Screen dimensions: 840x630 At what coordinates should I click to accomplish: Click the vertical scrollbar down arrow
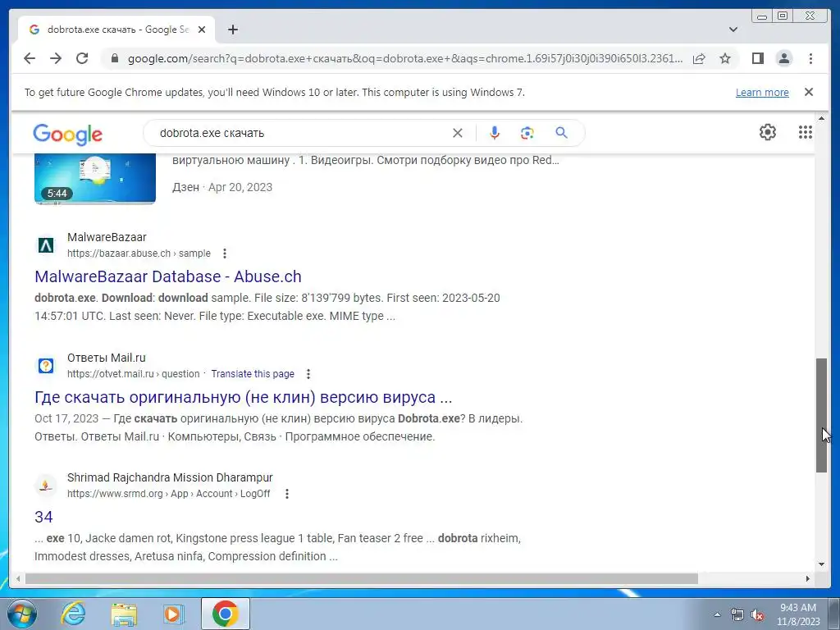tap(821, 564)
